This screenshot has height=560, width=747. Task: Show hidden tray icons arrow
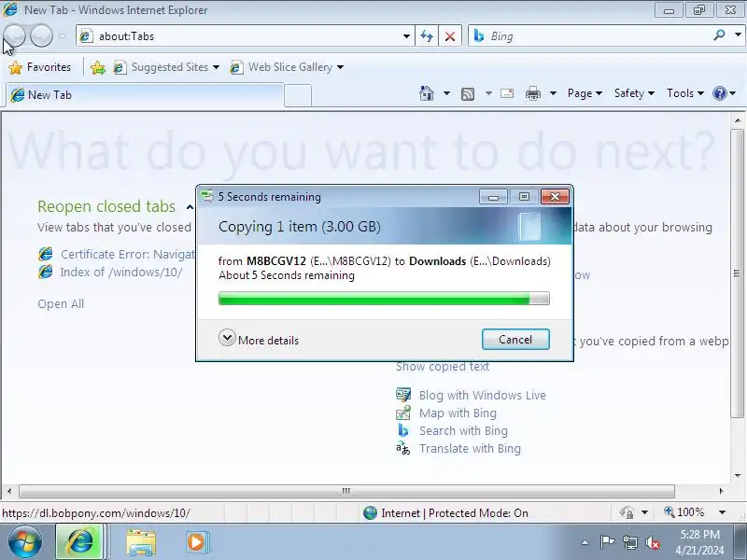(585, 542)
